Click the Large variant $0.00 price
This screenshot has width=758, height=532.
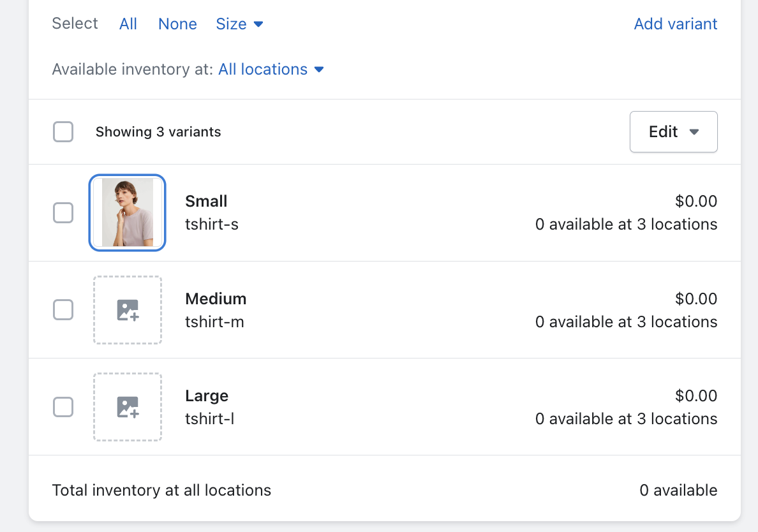(696, 395)
